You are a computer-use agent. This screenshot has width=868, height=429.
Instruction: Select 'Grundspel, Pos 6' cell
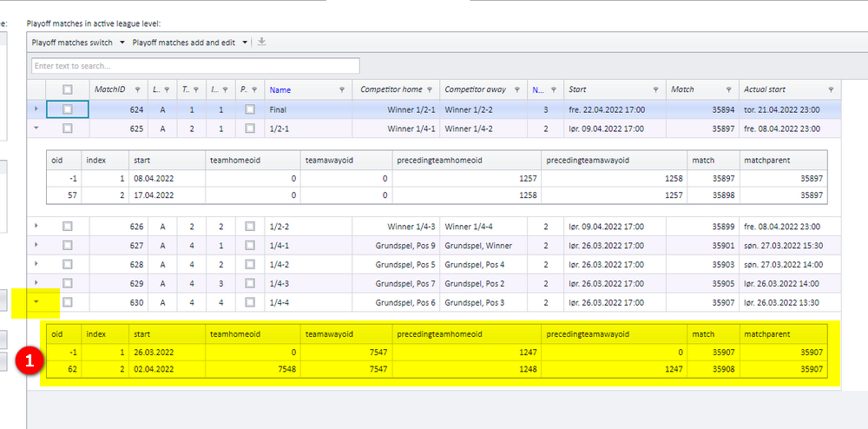[x=396, y=302]
